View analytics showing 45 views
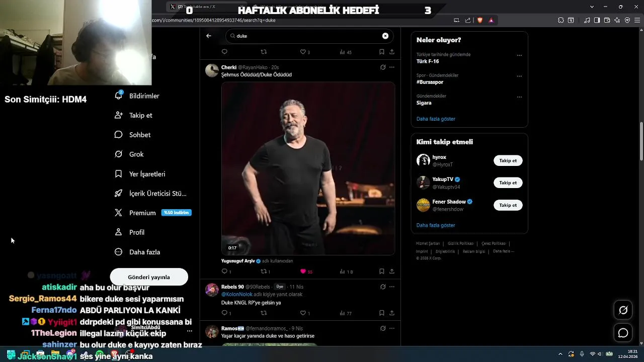Image resolution: width=644 pixels, height=362 pixels. [x=346, y=52]
